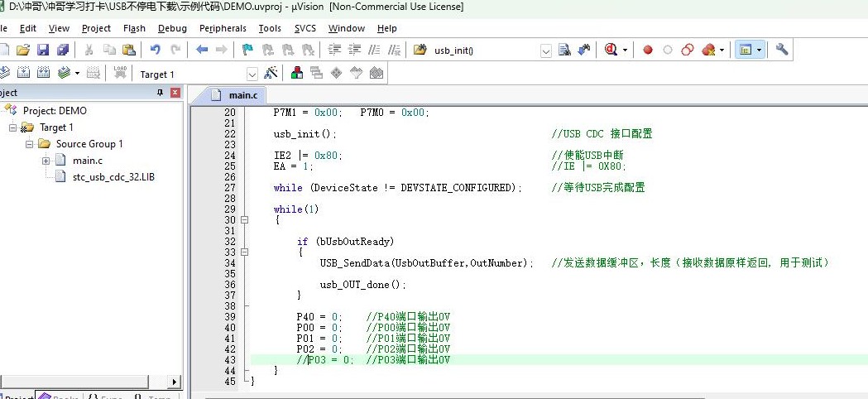Indent the selected lines

point(334,50)
